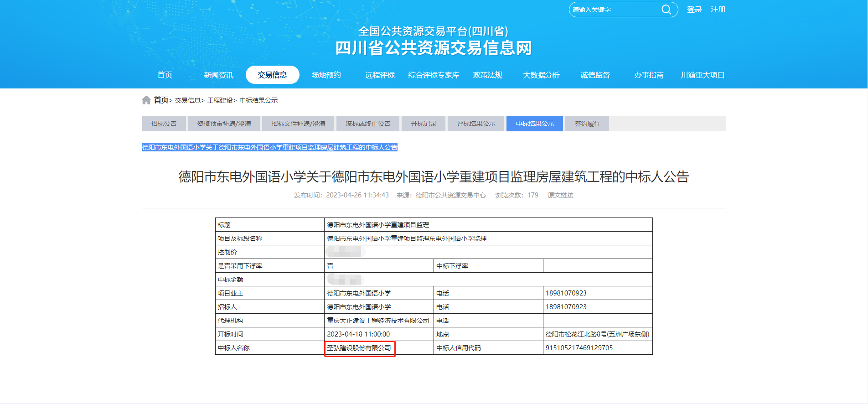Click the highlighted announcement title link
Screen dimensions: 868x404
(270, 147)
